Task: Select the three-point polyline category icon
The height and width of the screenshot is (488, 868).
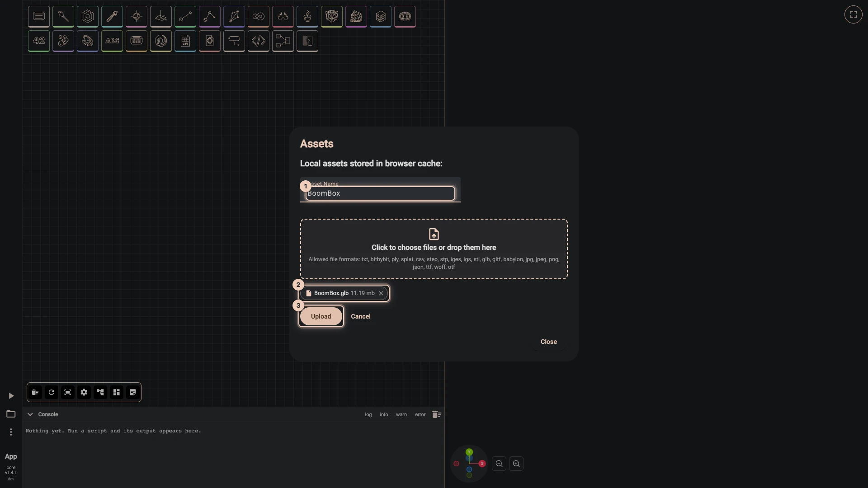Action: pos(210,17)
